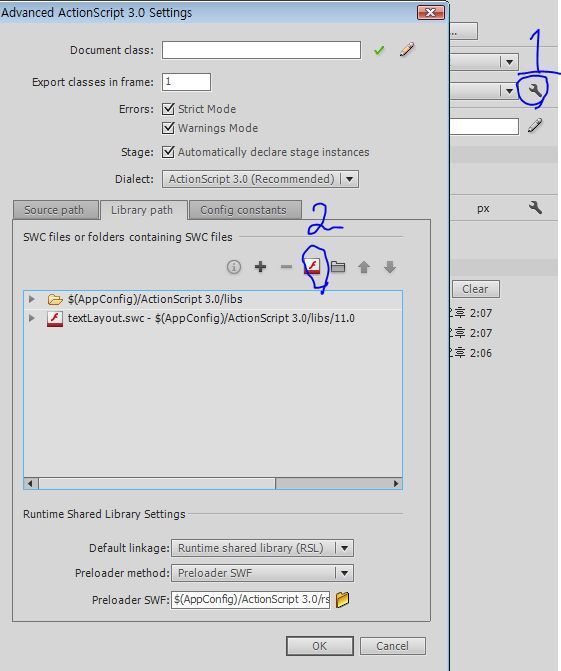Screen dimensions: 561x671
Task: Toggle Warnings Mode checkbox
Action: click(x=168, y=128)
